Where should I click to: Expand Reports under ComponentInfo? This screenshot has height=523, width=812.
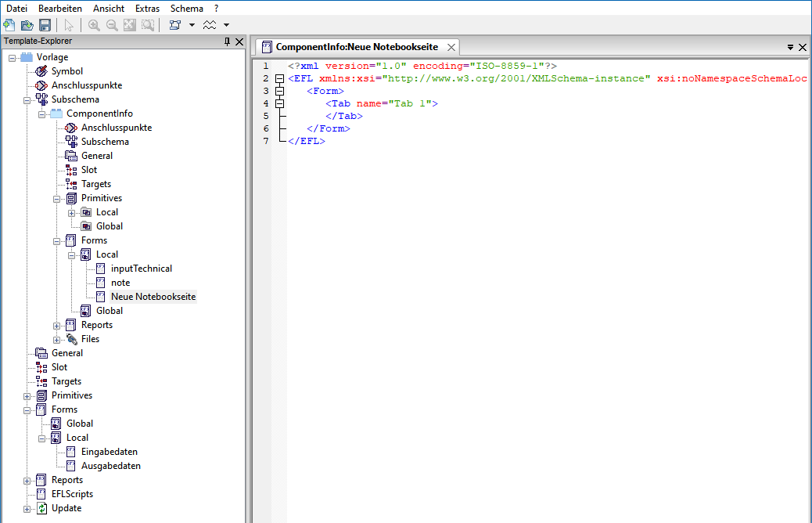[57, 326]
